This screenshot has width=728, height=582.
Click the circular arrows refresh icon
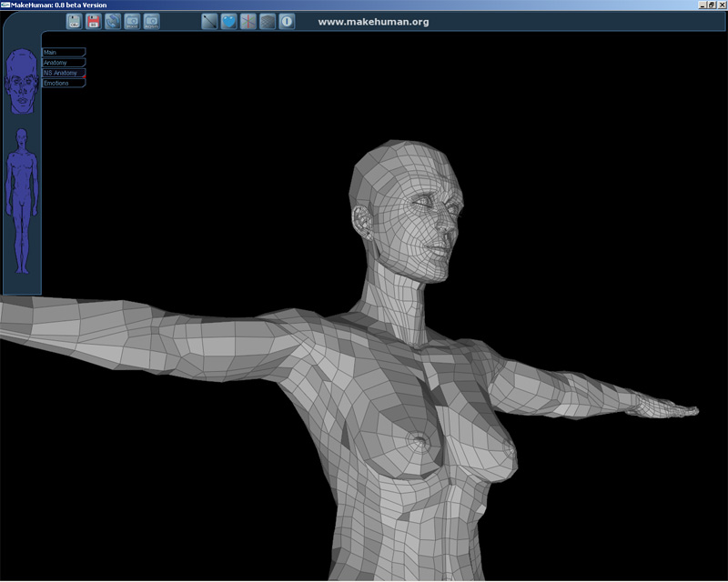[x=113, y=21]
